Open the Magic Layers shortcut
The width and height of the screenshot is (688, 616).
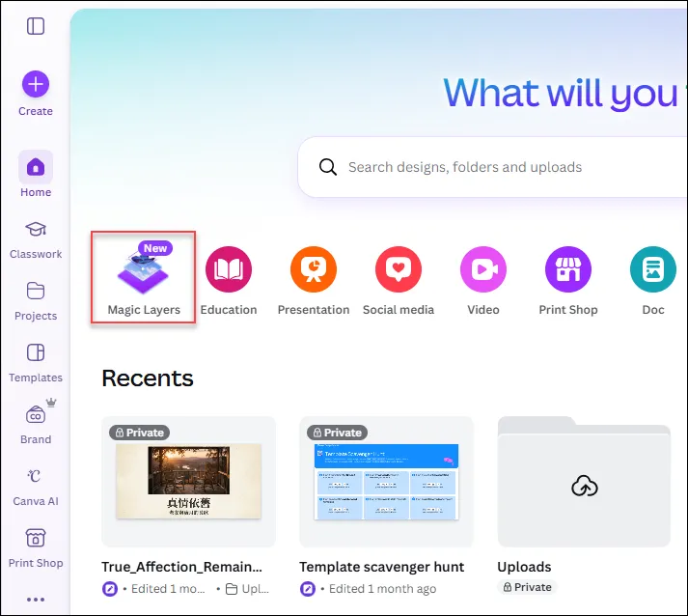coord(144,278)
